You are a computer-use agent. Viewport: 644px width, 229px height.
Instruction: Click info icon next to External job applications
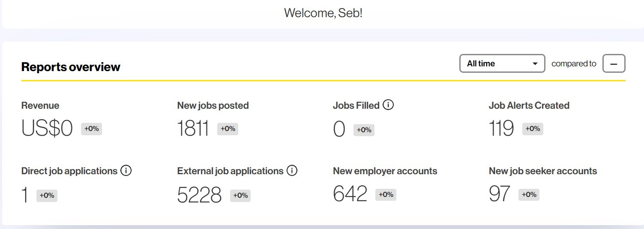[x=292, y=170]
